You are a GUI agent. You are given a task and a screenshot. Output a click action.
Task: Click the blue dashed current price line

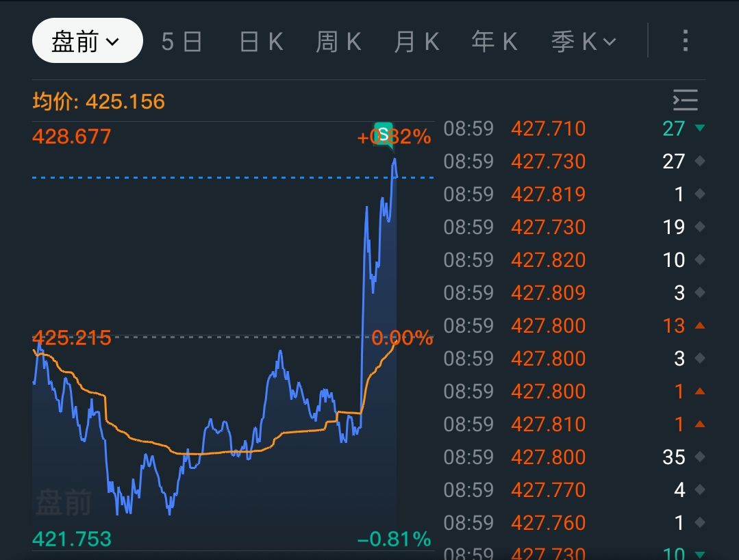[205, 177]
